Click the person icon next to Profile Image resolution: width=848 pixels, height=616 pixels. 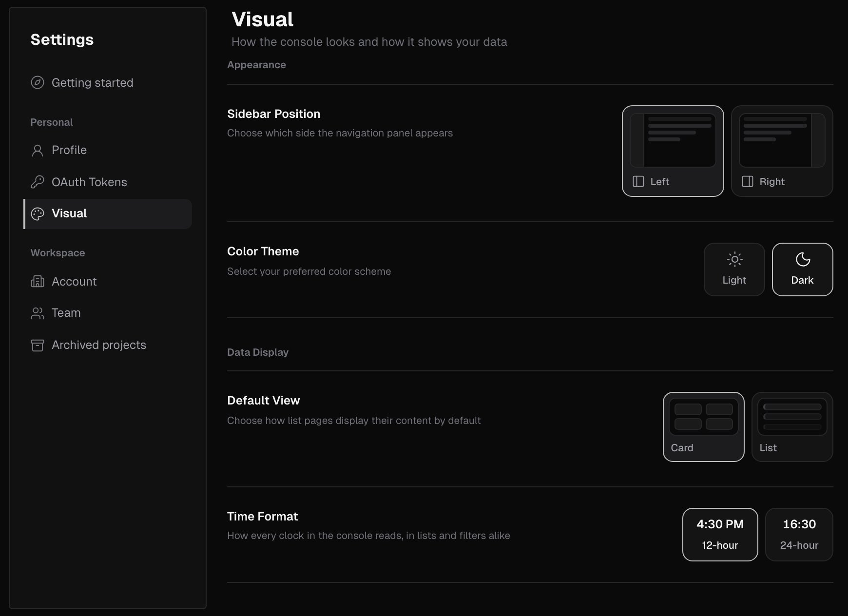click(x=38, y=150)
